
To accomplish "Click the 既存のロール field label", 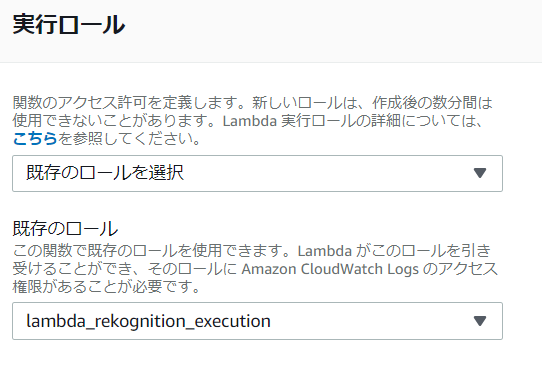I will pyautogui.click(x=65, y=228).
